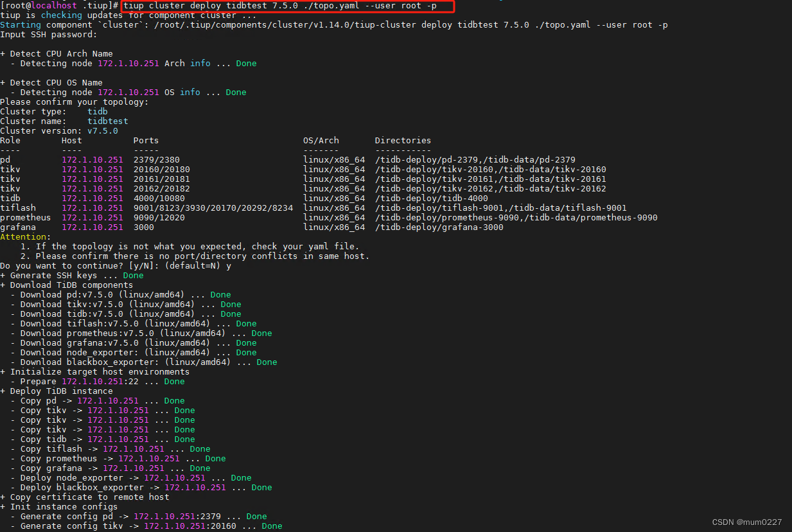Click the '+ Download TiDB components' line
Screen dimensions: 792x532
tap(67, 285)
